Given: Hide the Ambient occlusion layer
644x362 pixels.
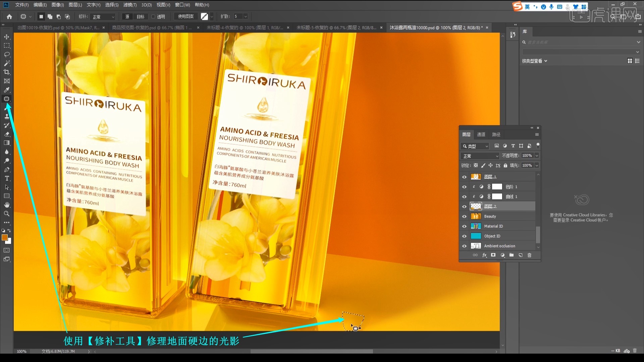Looking at the screenshot, I should [x=465, y=246].
